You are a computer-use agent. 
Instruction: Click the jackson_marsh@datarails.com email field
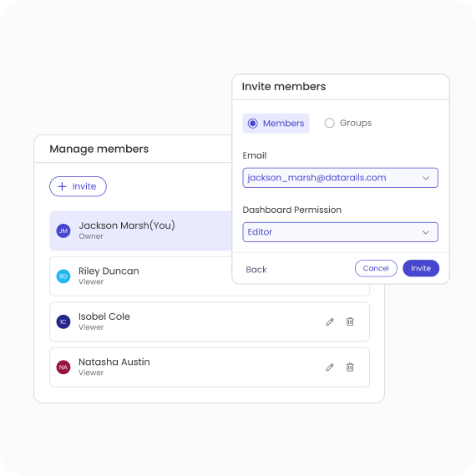point(341,178)
